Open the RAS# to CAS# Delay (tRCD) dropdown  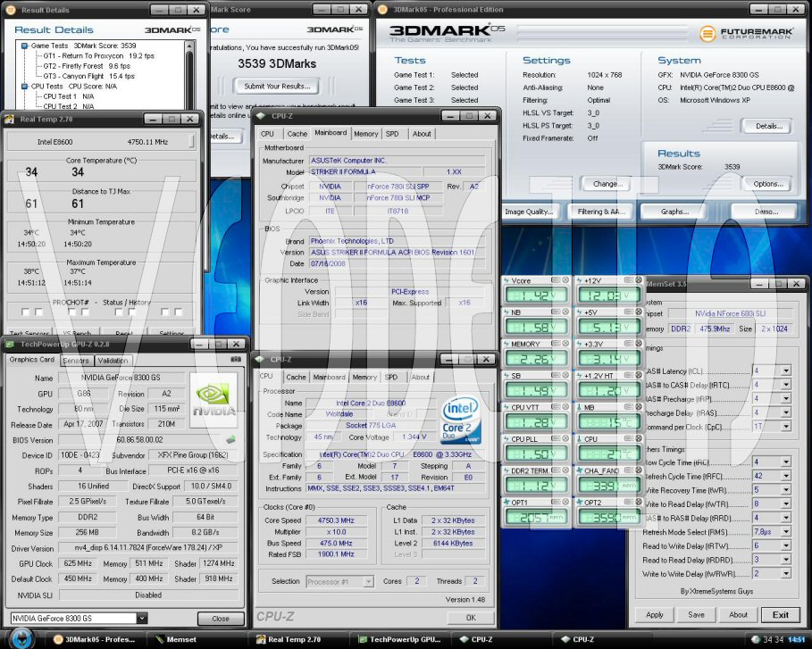(x=786, y=385)
